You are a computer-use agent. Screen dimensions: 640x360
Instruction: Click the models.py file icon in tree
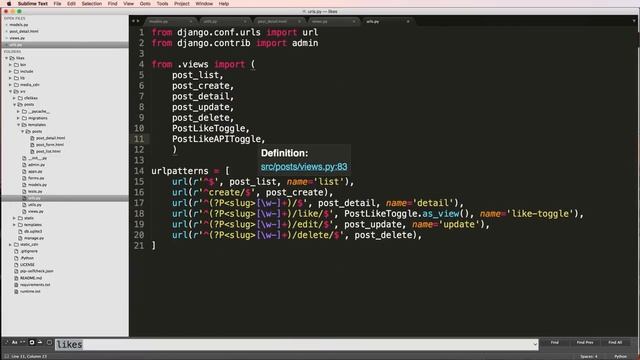[24, 184]
